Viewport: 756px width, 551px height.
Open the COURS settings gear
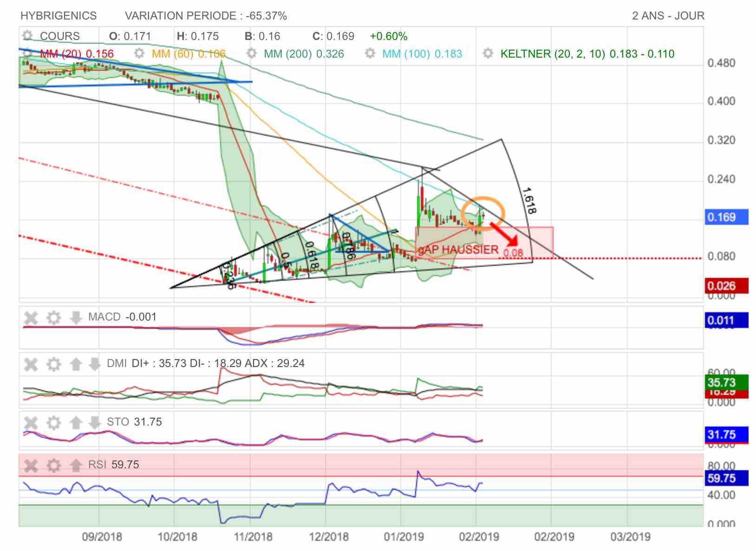[27, 36]
